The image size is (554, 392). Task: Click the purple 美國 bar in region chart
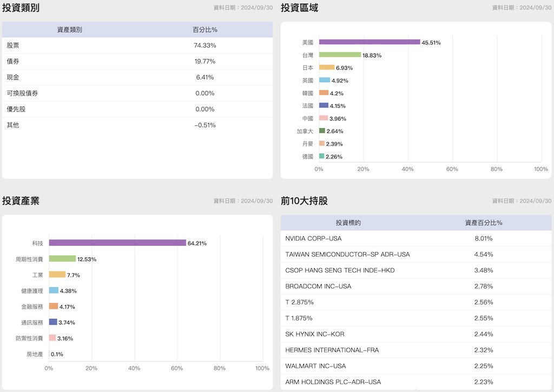(x=370, y=42)
